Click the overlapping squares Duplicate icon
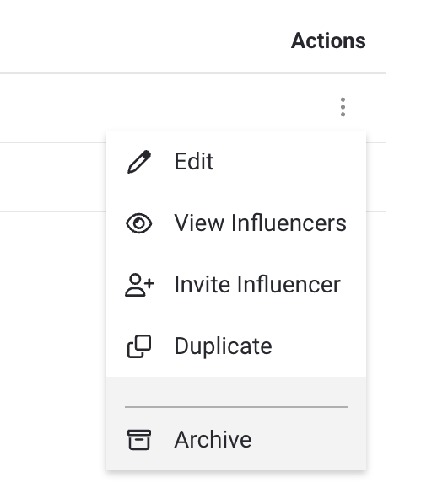 139,346
